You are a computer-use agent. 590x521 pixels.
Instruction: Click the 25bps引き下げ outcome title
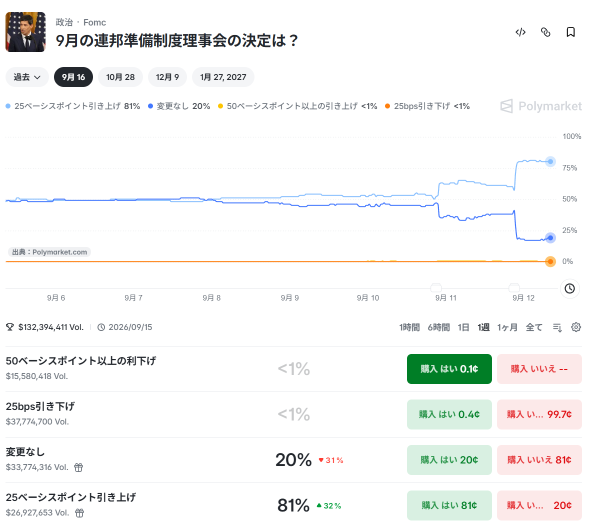40,407
